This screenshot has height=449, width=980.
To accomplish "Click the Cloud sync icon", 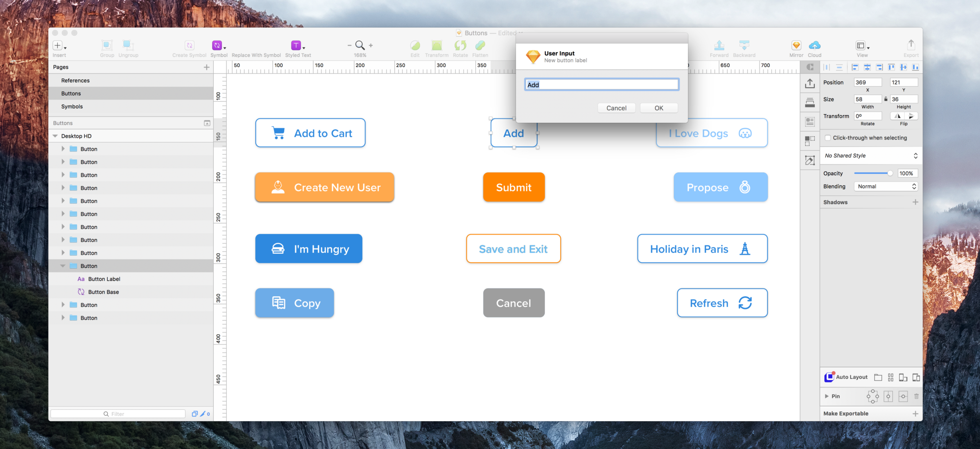I will 814,45.
